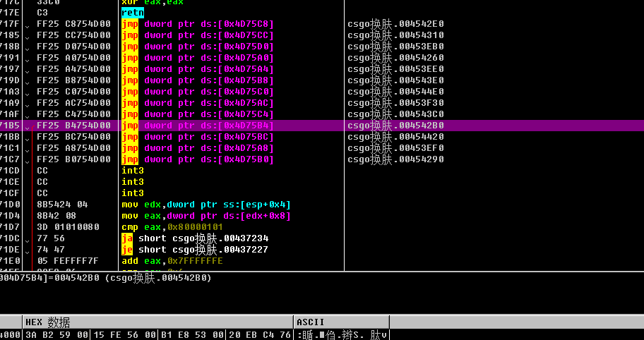644x340 pixels.
Task: Select jmp dword ptr ds:[0x4D75C4] instruction
Action: (x=198, y=114)
